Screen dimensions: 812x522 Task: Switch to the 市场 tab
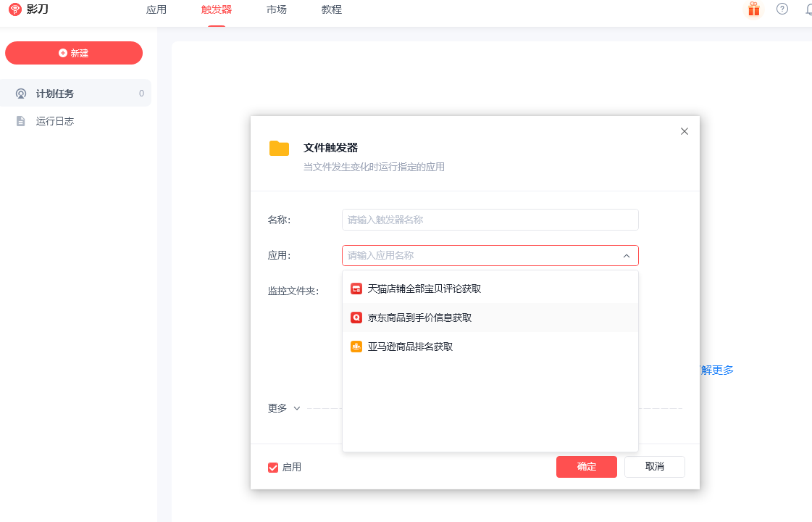[x=277, y=9]
